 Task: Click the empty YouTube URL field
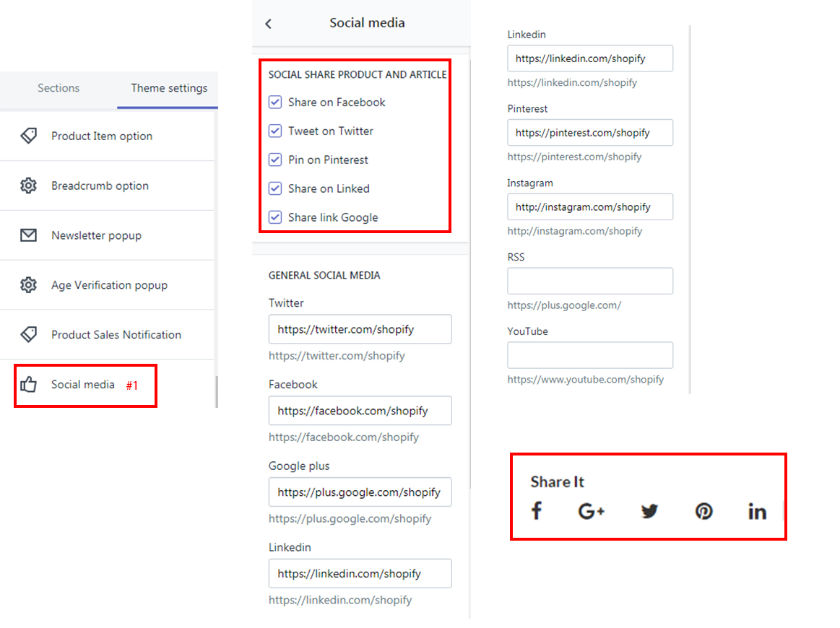pyautogui.click(x=590, y=355)
